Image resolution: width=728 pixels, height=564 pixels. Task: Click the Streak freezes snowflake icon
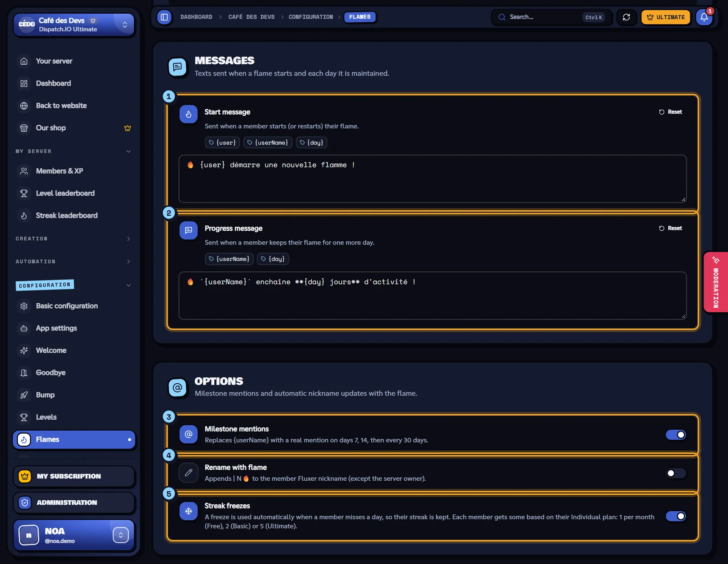pos(188,511)
